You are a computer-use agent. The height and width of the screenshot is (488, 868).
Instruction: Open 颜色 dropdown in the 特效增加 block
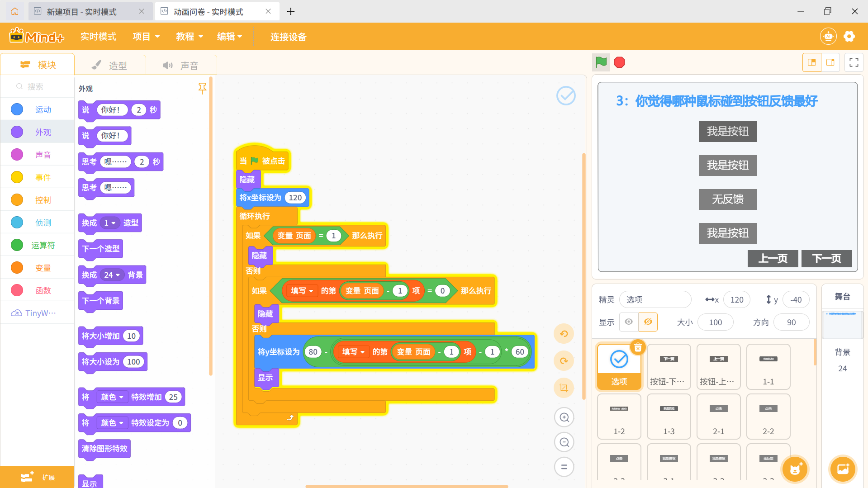coord(112,397)
